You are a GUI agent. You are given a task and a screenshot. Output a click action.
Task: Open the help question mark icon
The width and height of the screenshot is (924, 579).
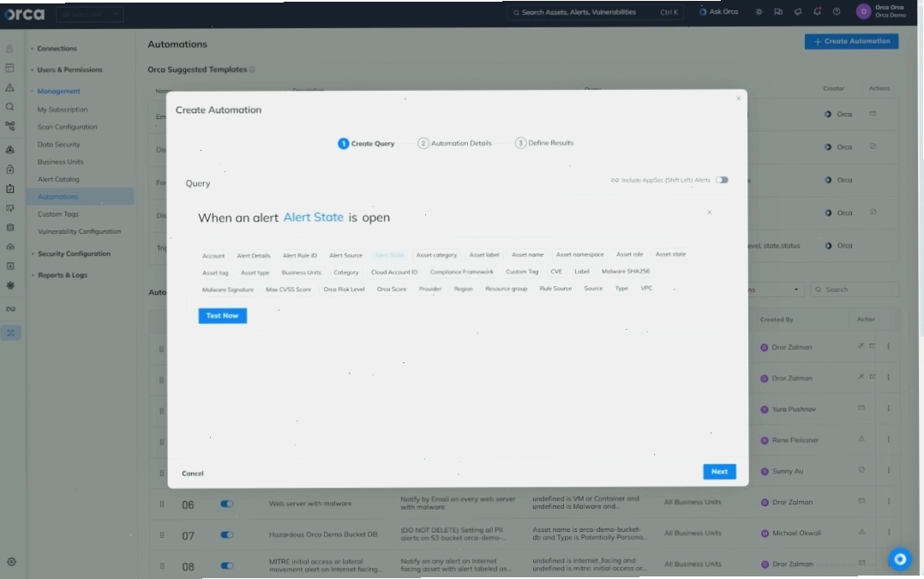[837, 12]
